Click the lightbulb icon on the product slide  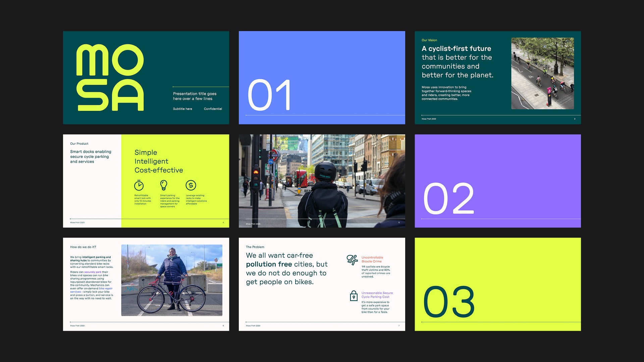point(164,185)
